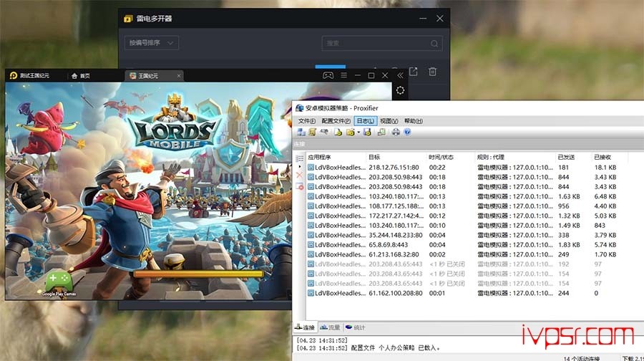The image size is (644, 361).
Task: Open the 帮助(H) menu
Action: tap(413, 121)
